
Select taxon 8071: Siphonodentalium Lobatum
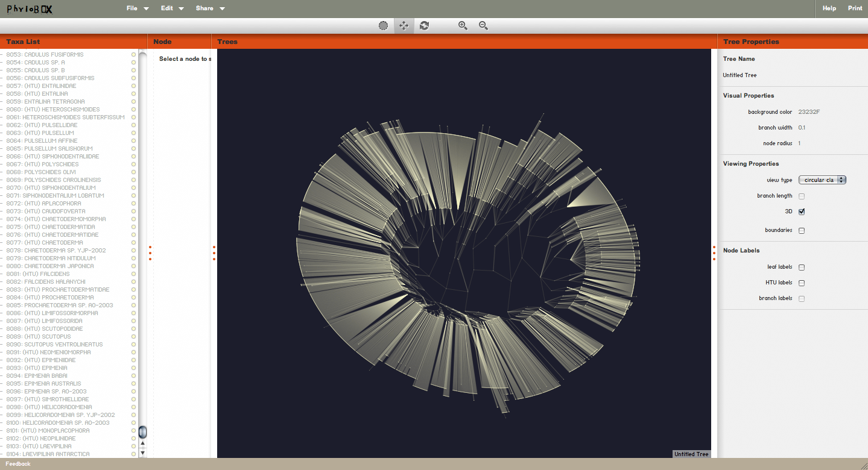click(55, 195)
